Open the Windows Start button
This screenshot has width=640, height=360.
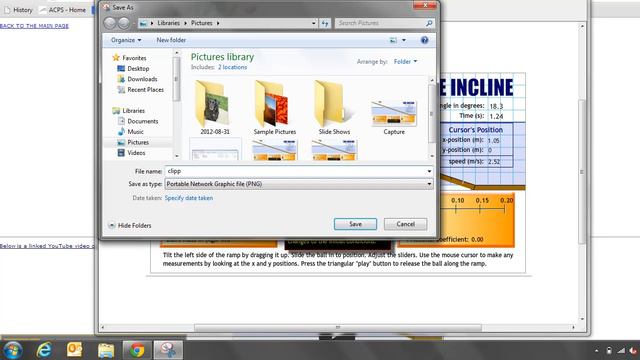pyautogui.click(x=12, y=350)
